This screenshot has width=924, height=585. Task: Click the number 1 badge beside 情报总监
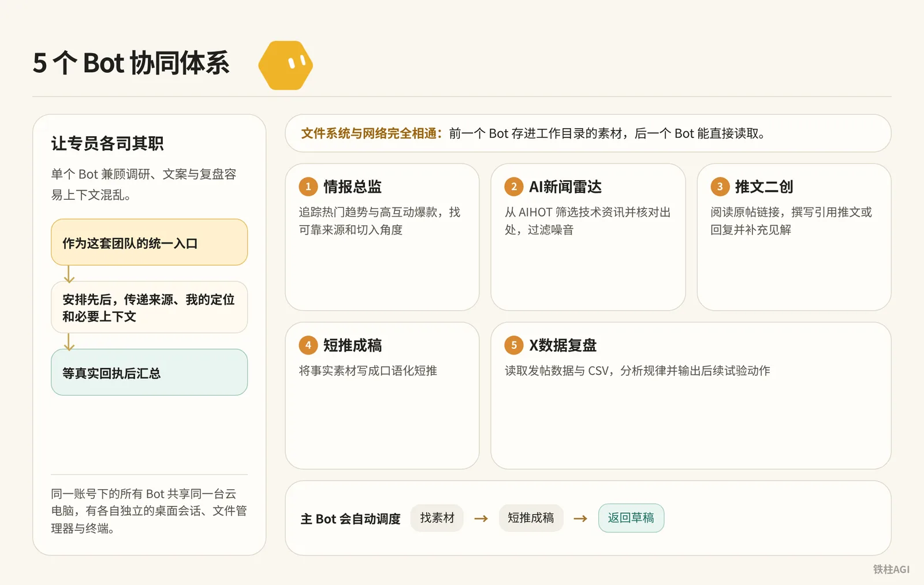tap(308, 187)
